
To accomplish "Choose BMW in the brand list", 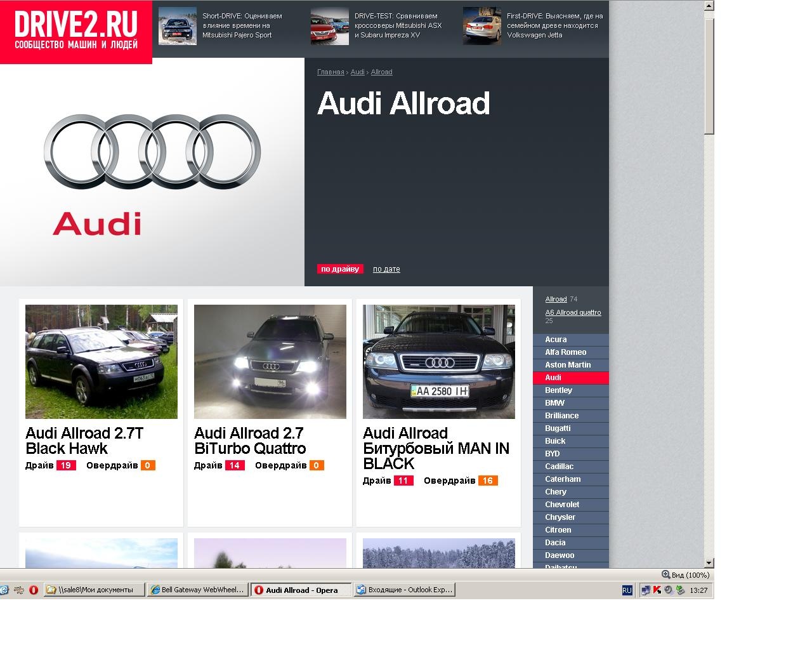I will coord(571,403).
